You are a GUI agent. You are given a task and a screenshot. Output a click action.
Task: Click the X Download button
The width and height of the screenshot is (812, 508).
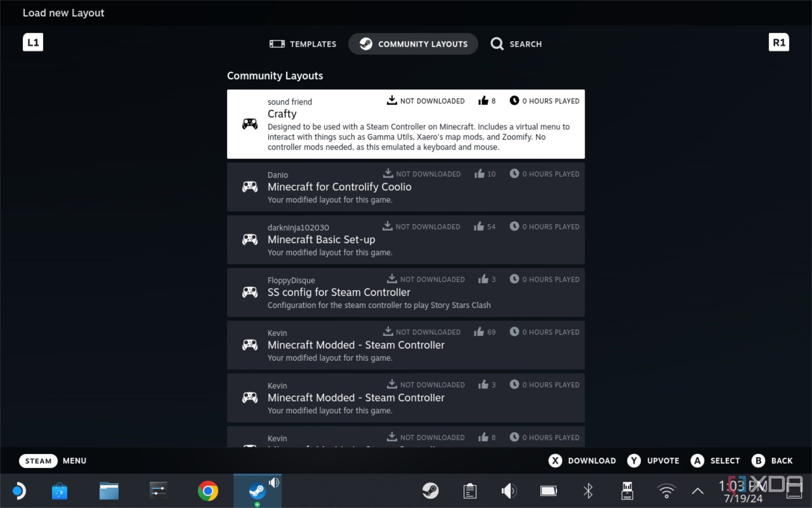pos(582,461)
